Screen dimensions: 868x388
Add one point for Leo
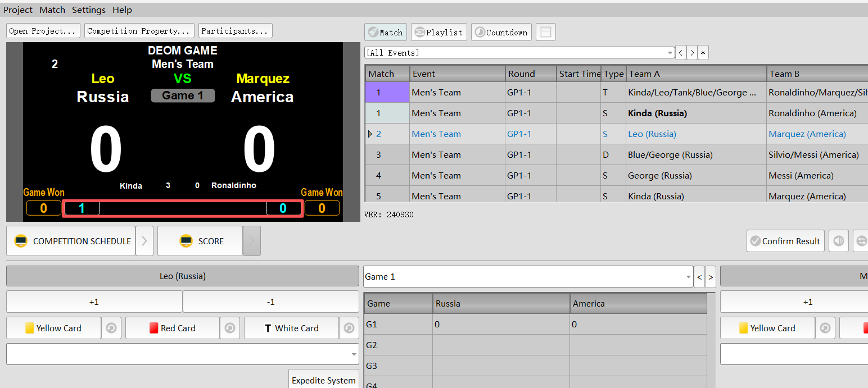[x=94, y=302]
